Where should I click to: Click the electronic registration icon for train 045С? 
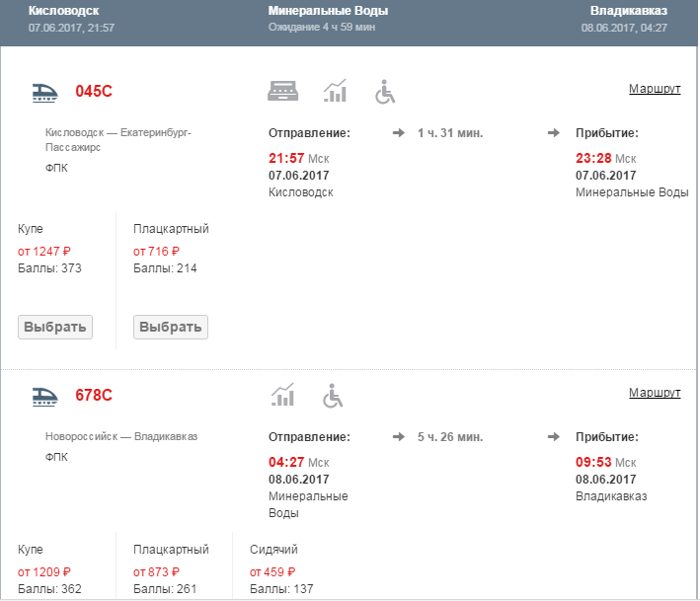pyautogui.click(x=283, y=91)
